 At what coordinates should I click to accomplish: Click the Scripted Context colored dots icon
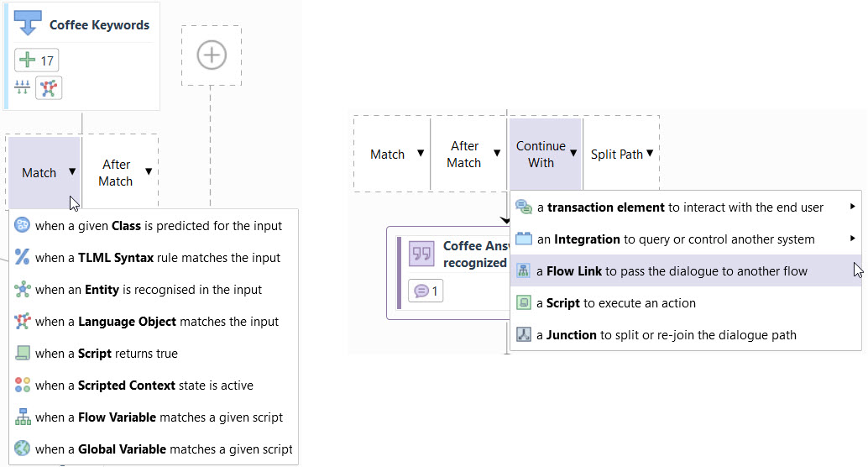click(23, 385)
